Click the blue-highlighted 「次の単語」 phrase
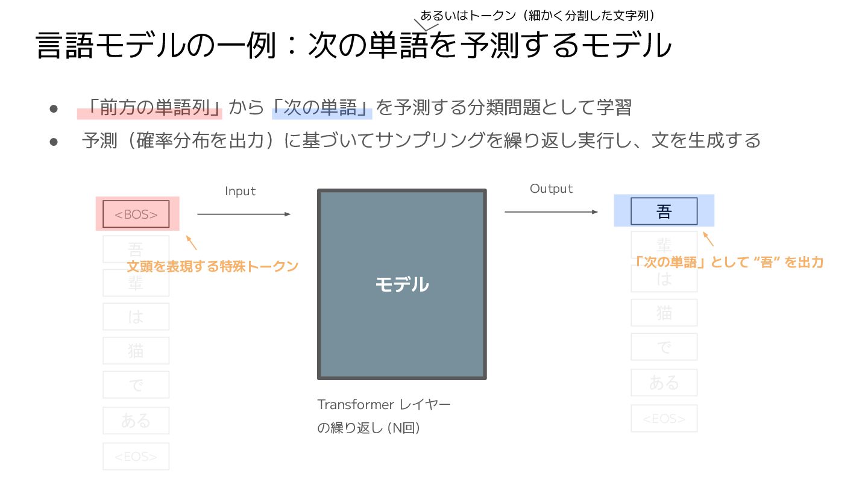Viewport: 868px width, 488px height. (x=322, y=108)
